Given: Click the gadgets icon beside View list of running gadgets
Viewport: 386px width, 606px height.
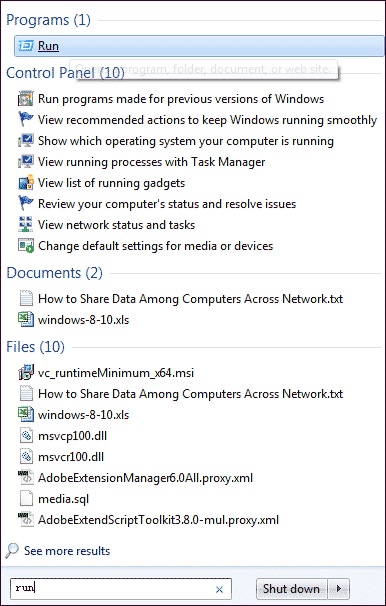Looking at the screenshot, I should pos(26,183).
